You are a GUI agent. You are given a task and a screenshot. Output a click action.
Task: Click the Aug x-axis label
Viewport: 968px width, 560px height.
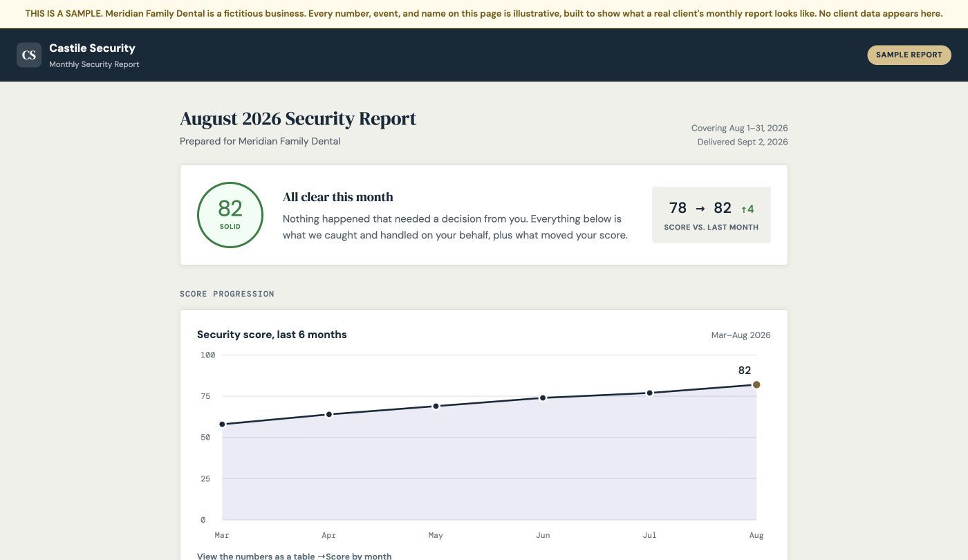pos(756,535)
